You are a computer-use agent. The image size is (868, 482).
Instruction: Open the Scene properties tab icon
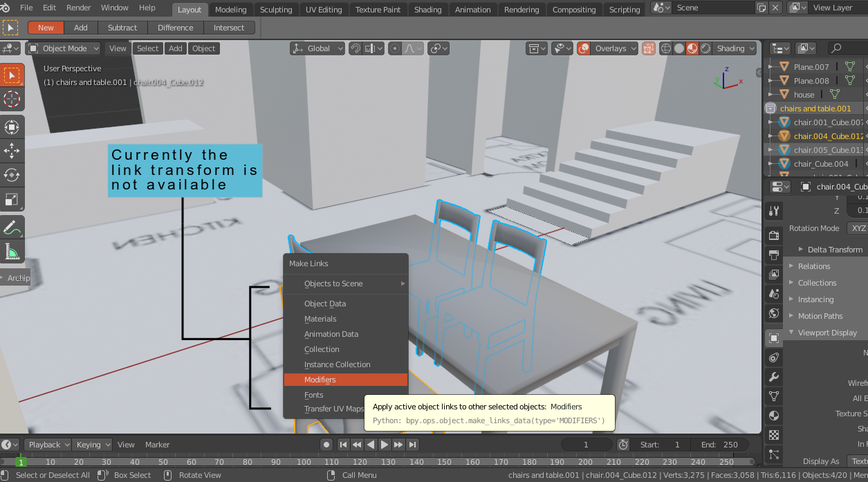point(774,294)
